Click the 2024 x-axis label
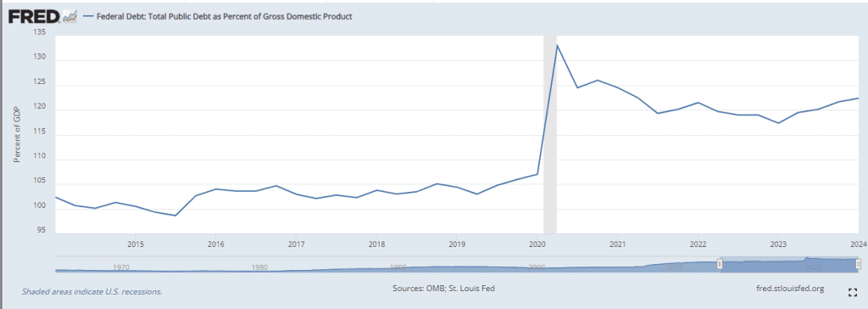 858,244
